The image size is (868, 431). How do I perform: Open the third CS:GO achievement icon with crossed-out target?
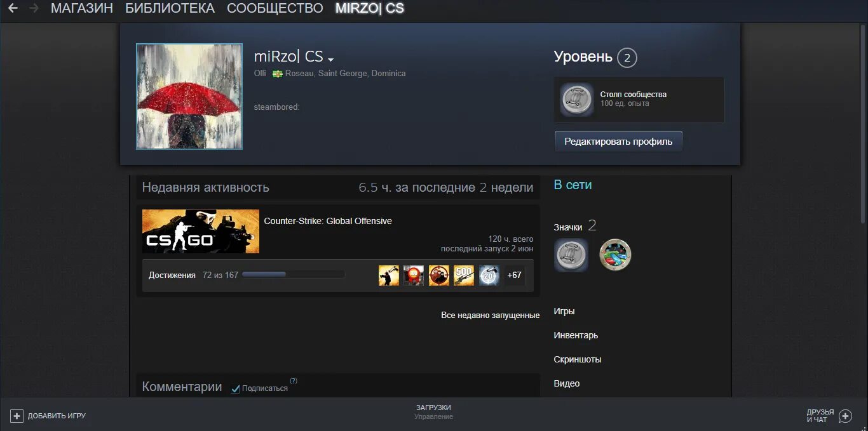[x=439, y=275]
